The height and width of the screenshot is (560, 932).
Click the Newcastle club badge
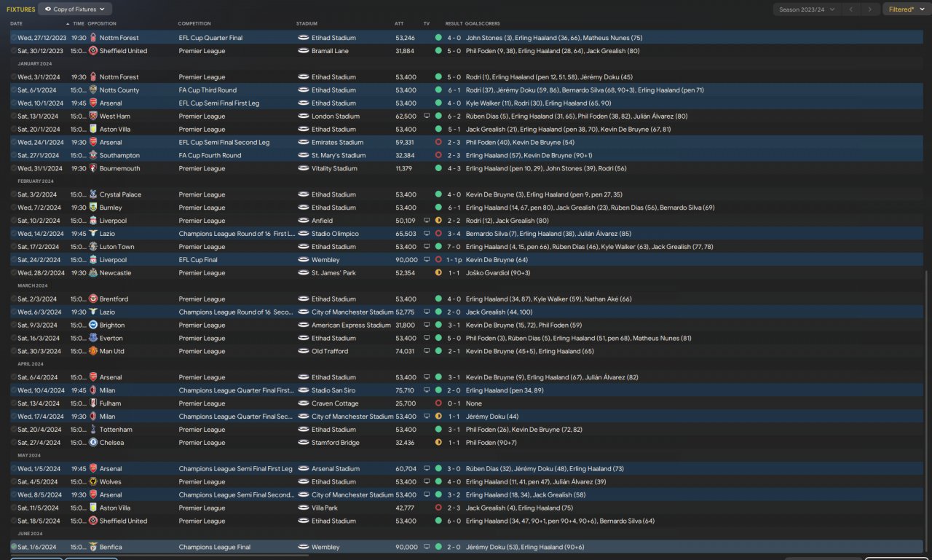click(x=93, y=273)
